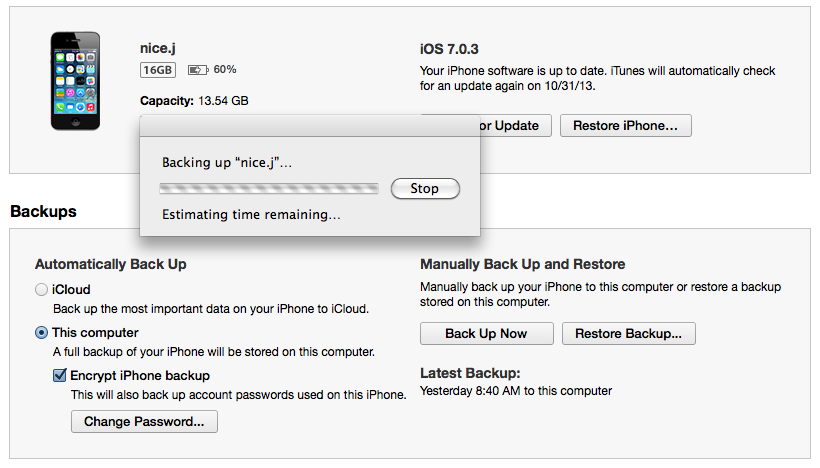Click the Capacity 13.54 GB text
Image resolution: width=820 pixels, height=468 pixels.
click(x=194, y=101)
